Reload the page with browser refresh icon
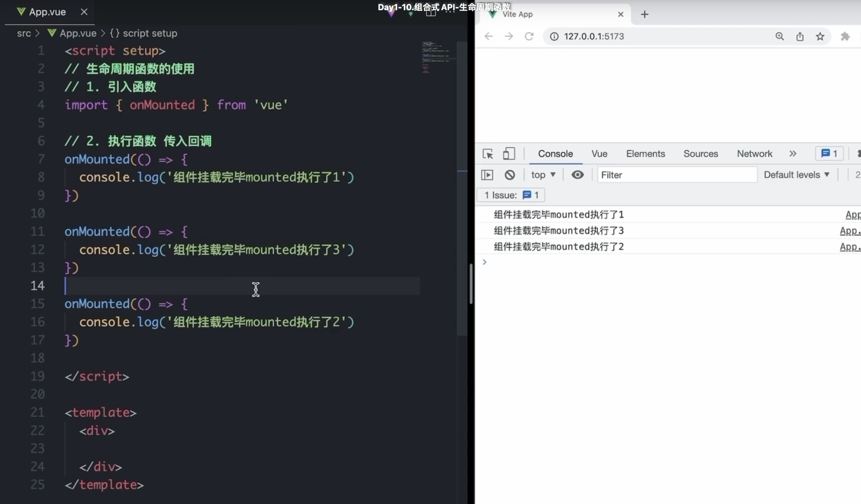Viewport: 861px width, 504px height. [x=529, y=36]
